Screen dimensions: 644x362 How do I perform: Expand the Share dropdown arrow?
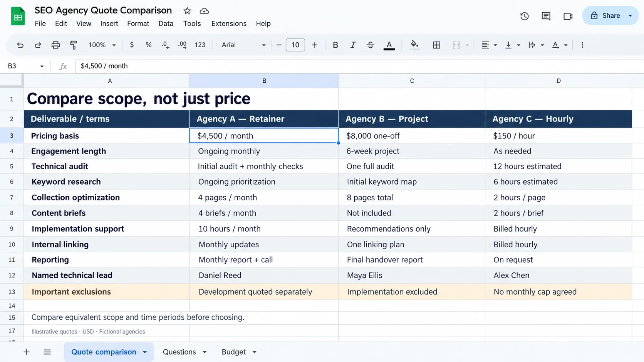click(630, 16)
